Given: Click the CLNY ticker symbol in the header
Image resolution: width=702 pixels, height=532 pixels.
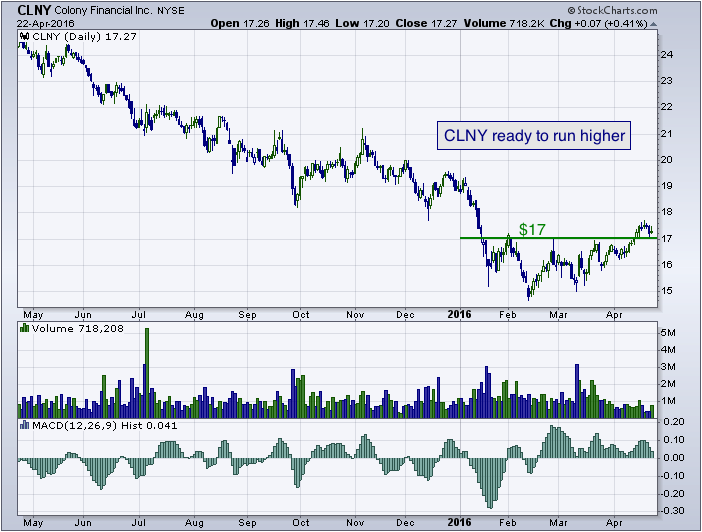Looking at the screenshot, I should (x=34, y=10).
